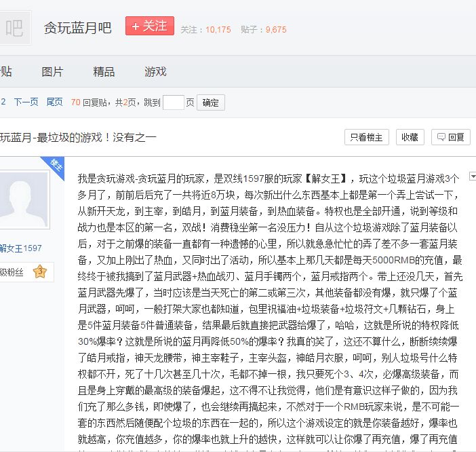
Task: Open the poster's avatar thumbnail
Action: point(24,200)
